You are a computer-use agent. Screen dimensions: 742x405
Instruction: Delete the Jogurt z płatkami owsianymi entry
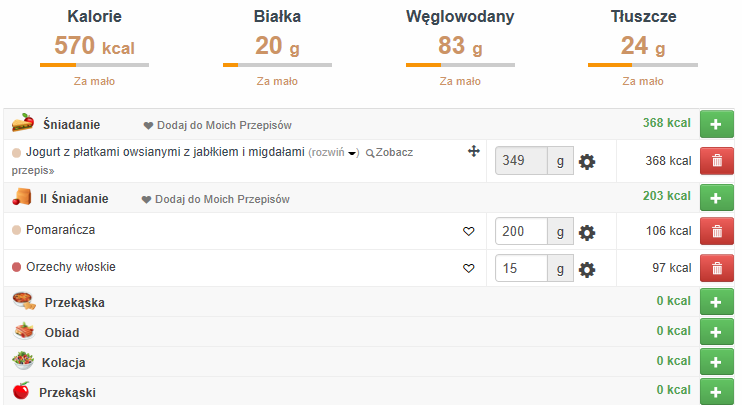click(716, 161)
